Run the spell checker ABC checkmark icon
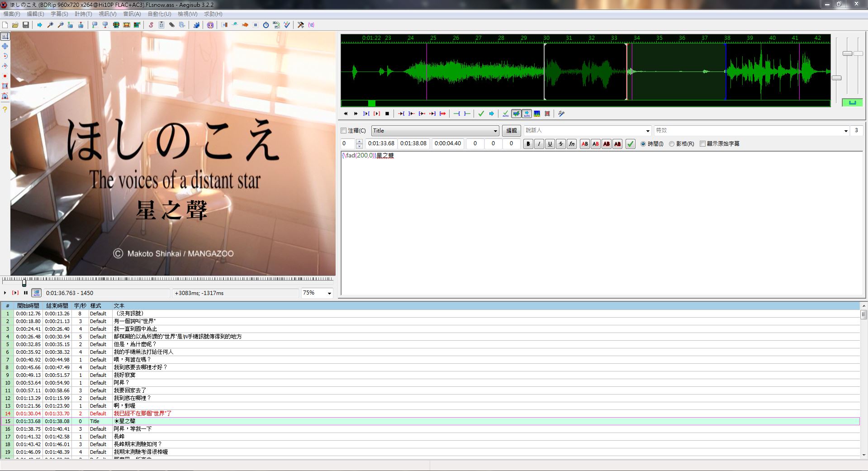868x471 pixels. [x=287, y=25]
